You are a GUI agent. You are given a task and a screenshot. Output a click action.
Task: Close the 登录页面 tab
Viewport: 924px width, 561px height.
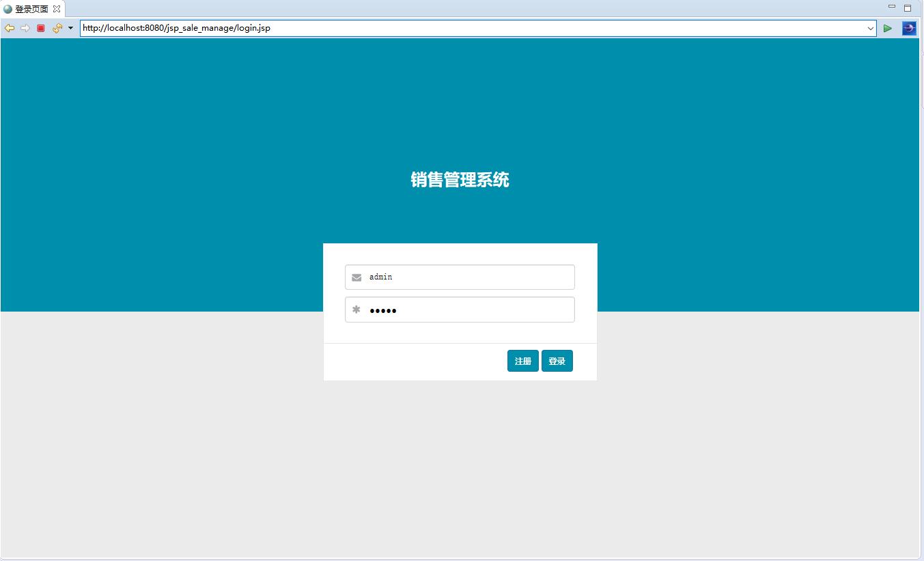pos(56,9)
